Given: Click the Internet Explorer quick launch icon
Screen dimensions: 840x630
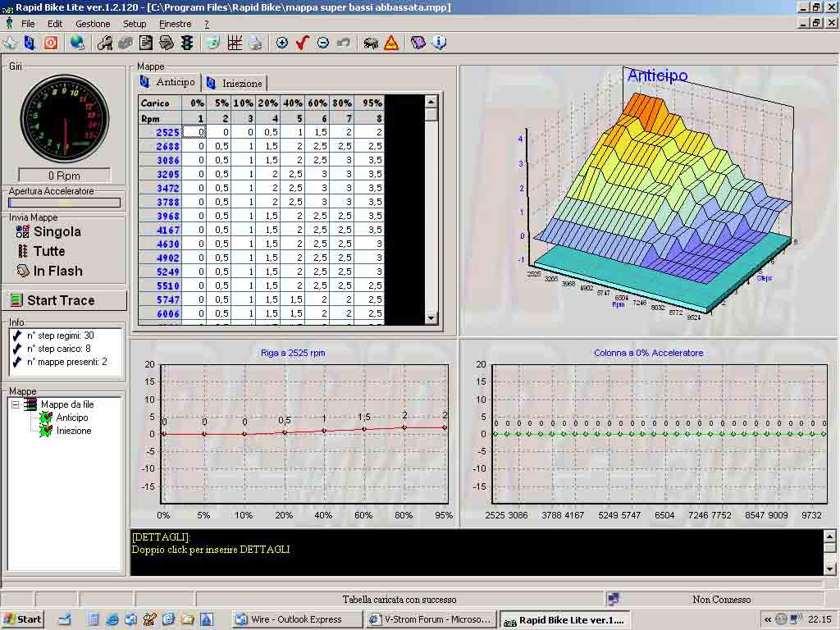Looking at the screenshot, I should pos(112,619).
